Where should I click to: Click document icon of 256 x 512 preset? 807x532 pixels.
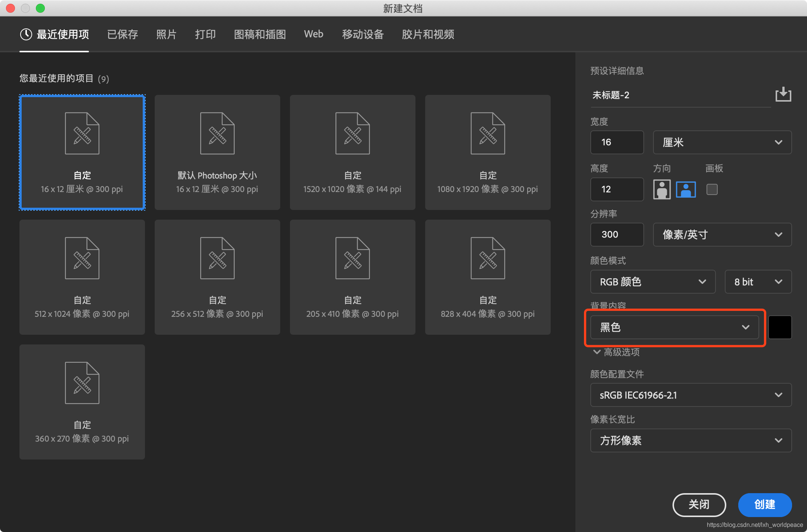(217, 258)
